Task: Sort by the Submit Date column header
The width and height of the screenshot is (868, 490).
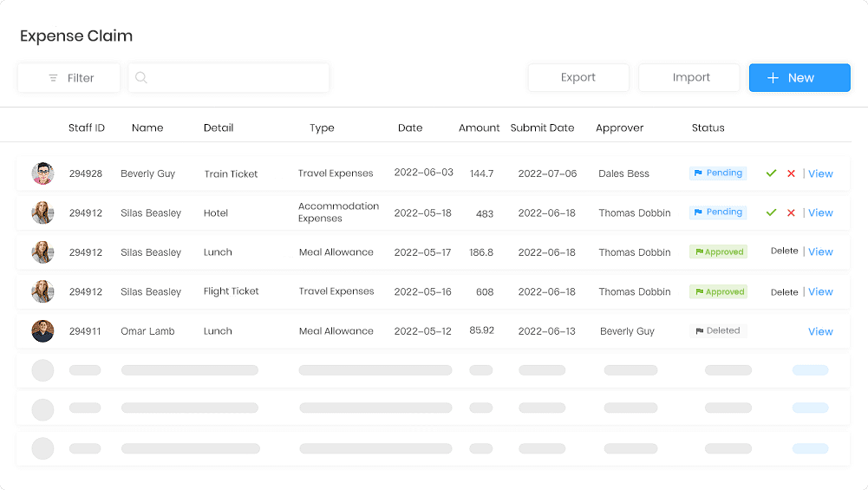Action: [x=542, y=127]
